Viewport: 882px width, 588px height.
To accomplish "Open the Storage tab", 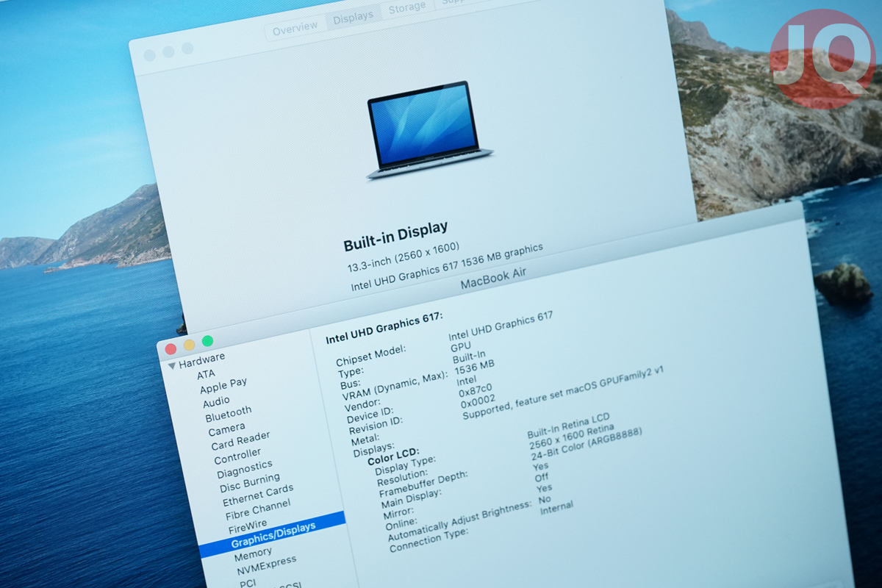I will pos(406,7).
